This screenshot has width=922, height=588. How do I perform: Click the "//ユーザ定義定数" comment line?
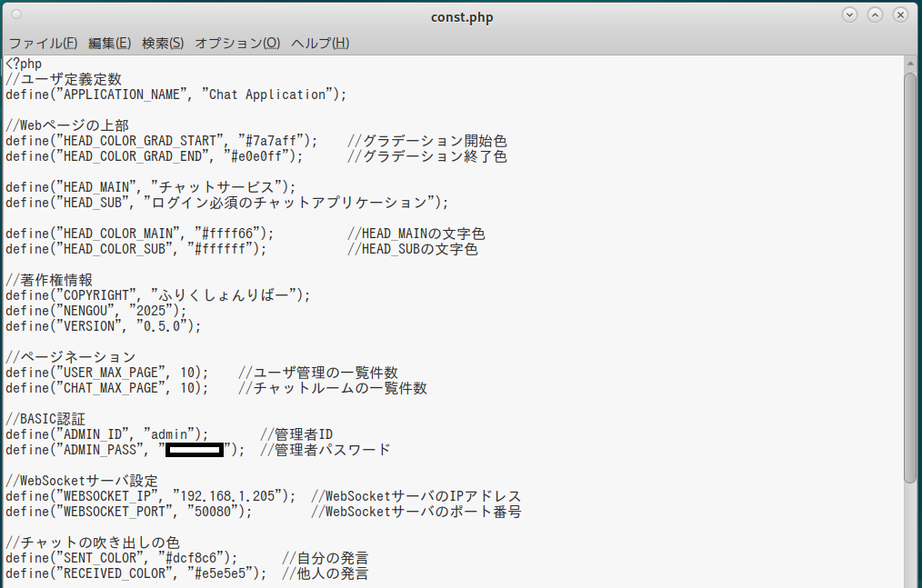[64, 79]
